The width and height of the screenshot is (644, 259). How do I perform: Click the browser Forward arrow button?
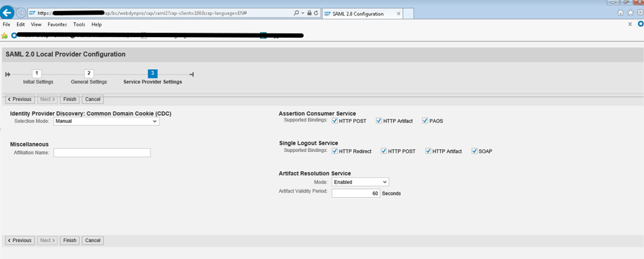pos(21,13)
